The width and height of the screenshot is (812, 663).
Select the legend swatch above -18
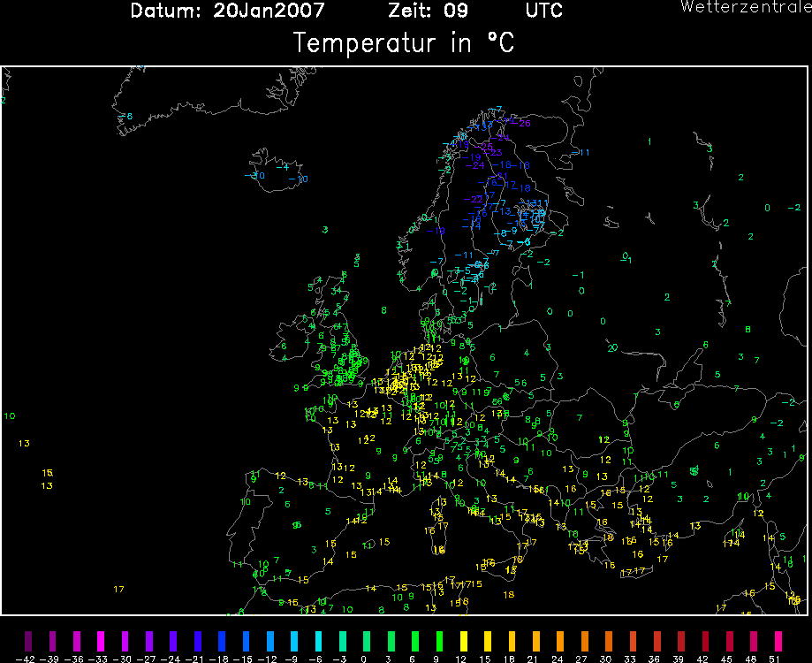[222, 641]
